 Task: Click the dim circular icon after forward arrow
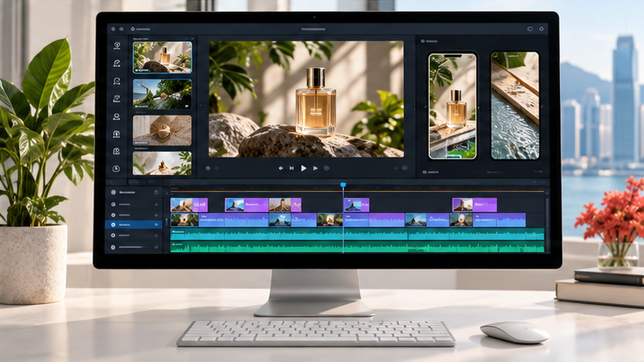coord(327,169)
